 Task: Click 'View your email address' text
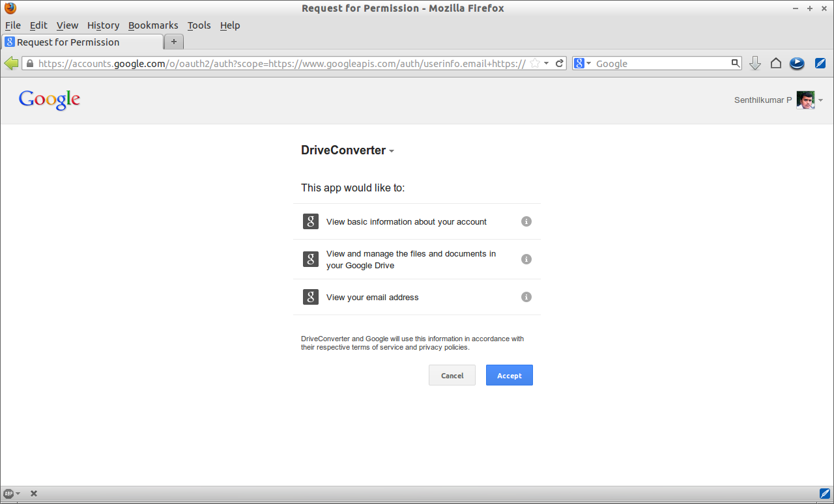click(x=373, y=297)
